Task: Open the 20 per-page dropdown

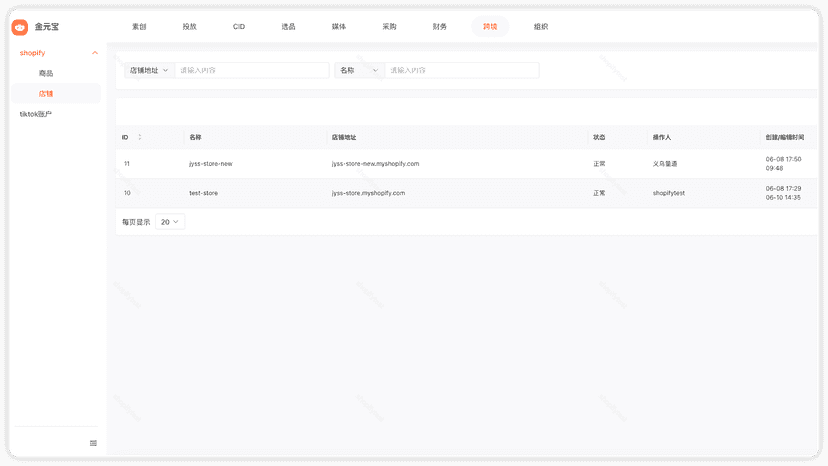Action: (x=170, y=222)
